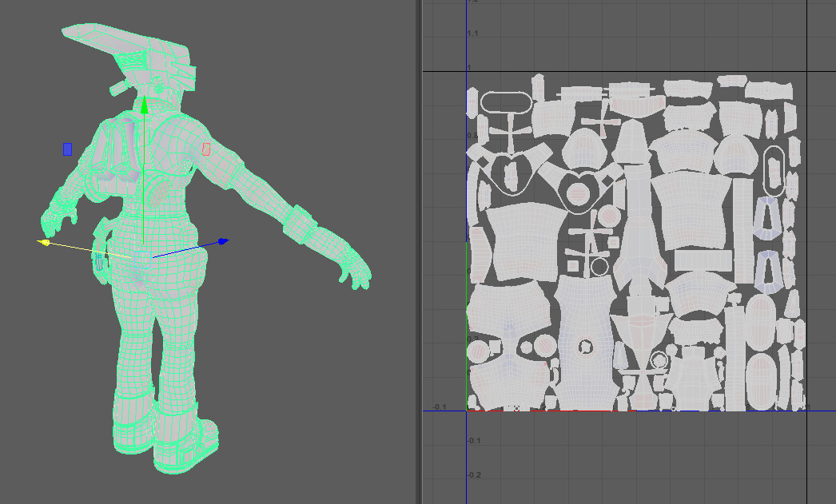Click the yellow arrowhead at the gizmo end
Viewport: 836px width, 504px height.
(x=45, y=242)
